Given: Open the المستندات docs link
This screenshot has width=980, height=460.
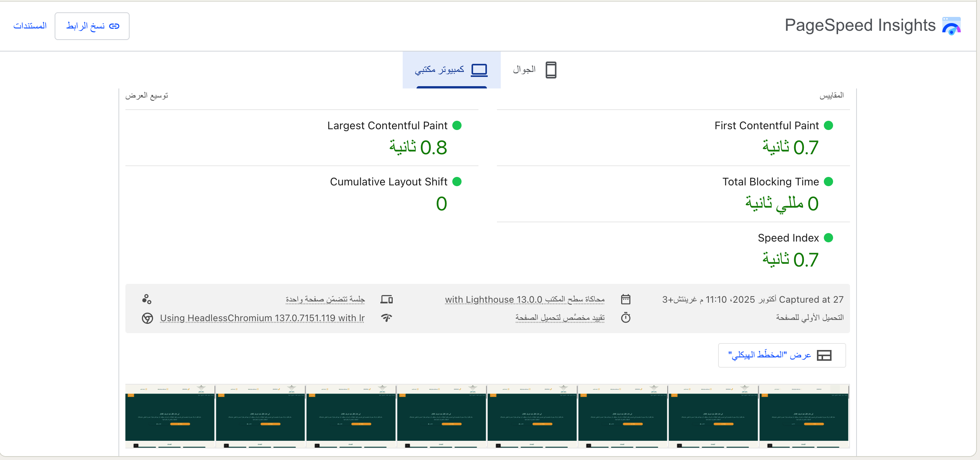Looking at the screenshot, I should coord(30,26).
